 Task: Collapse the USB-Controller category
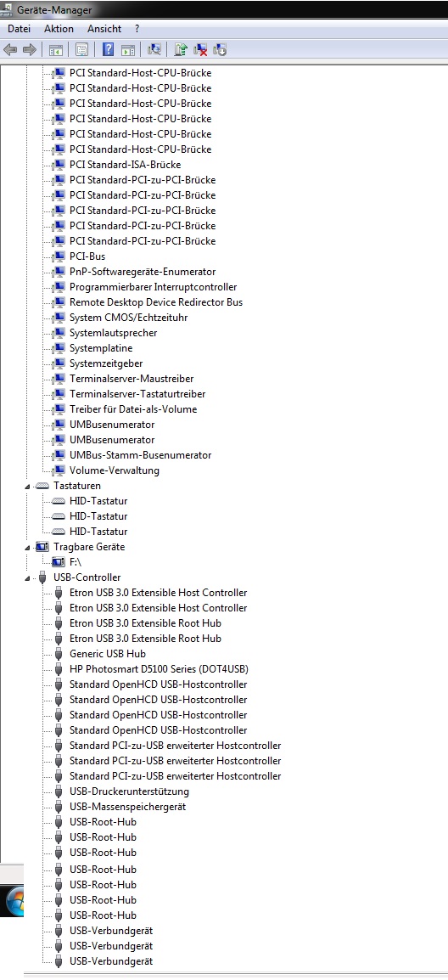(x=27, y=578)
